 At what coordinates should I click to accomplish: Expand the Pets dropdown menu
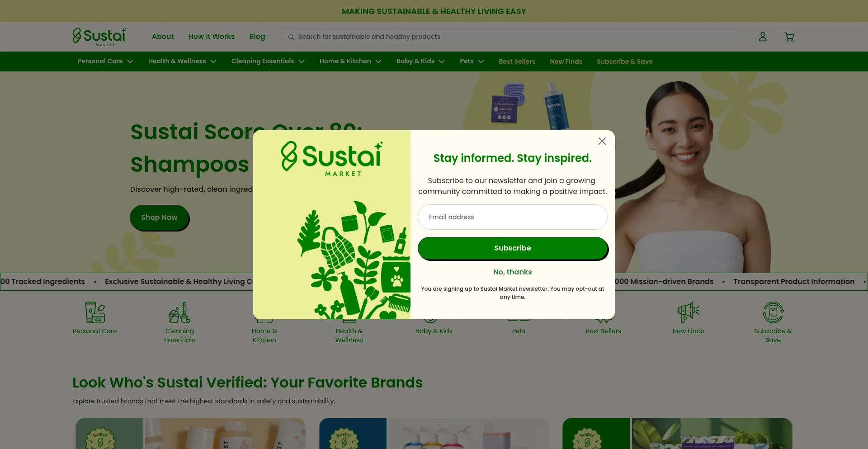click(x=472, y=61)
